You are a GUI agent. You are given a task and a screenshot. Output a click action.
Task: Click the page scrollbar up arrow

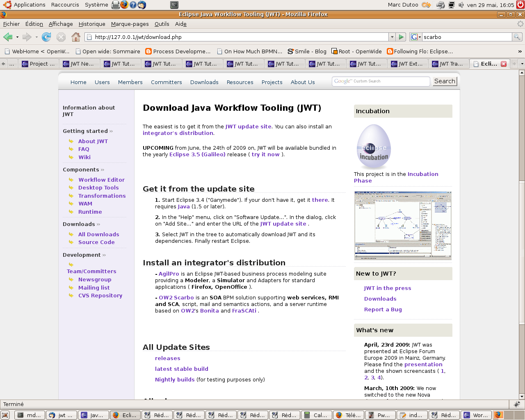click(x=522, y=73)
